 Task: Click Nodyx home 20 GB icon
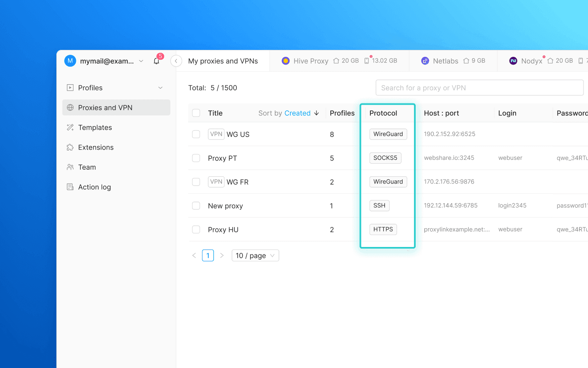550,61
